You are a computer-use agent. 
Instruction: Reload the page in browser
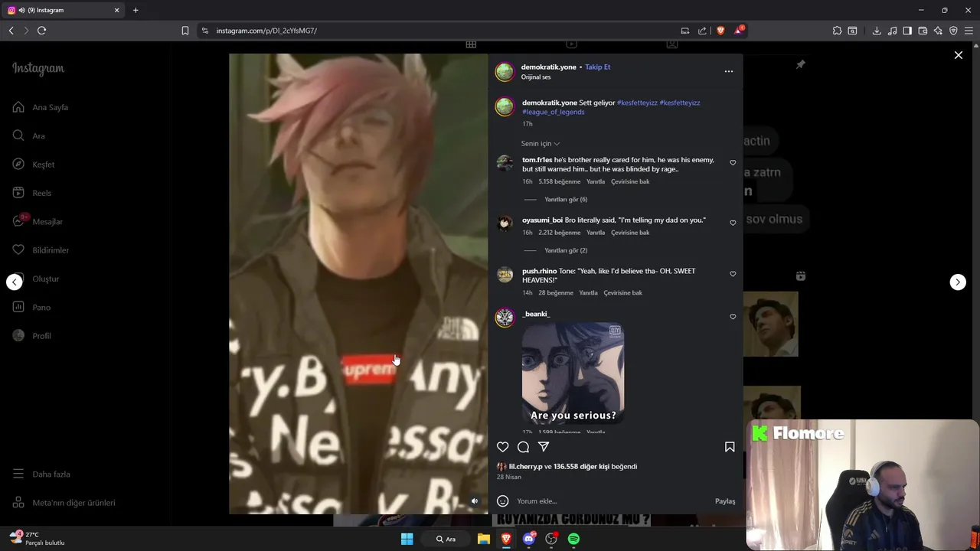[x=41, y=31]
